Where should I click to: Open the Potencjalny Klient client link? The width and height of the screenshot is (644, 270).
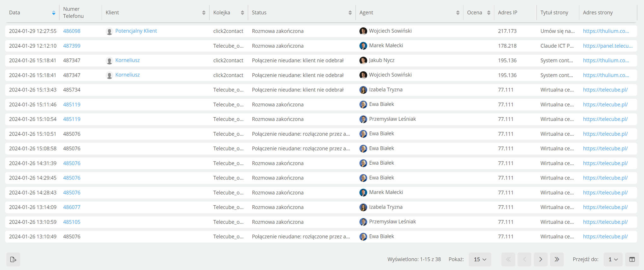tap(136, 31)
